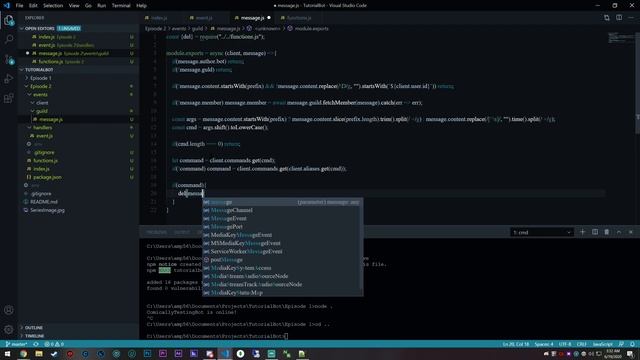Click the CRLF end-of-line setting
This screenshot has width=640, height=360.
582,344
